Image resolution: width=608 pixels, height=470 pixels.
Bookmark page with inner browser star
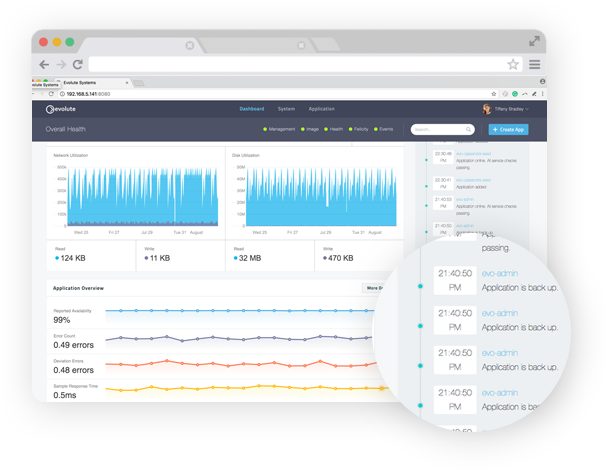click(494, 94)
